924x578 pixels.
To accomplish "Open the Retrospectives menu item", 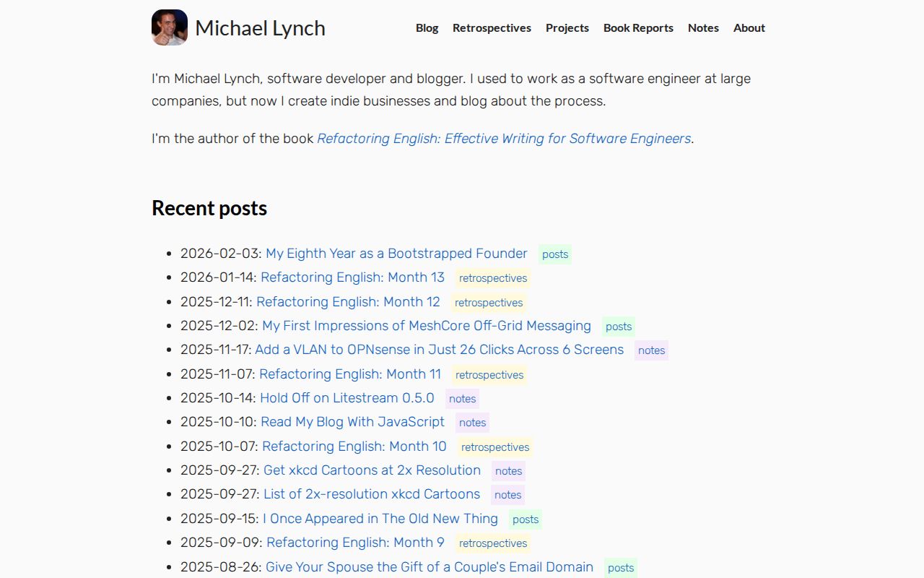I will coord(492,27).
